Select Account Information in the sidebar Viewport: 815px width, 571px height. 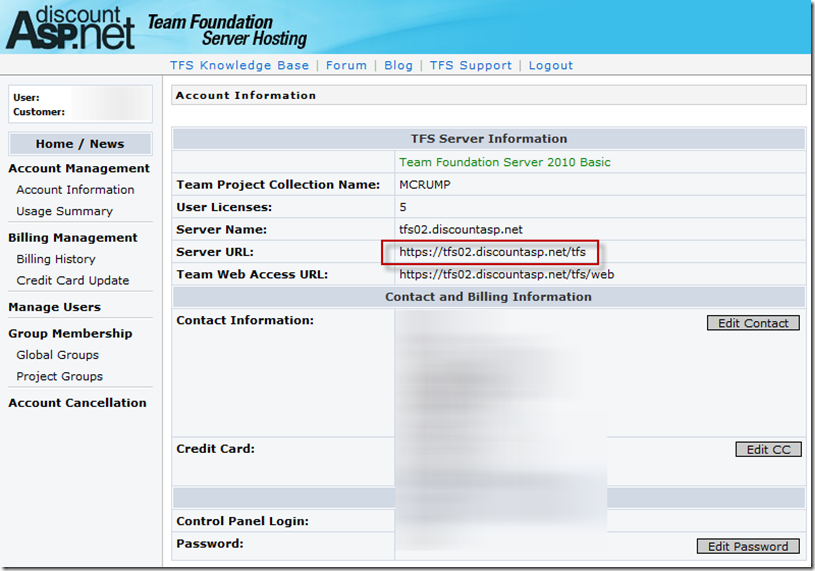[x=75, y=190]
